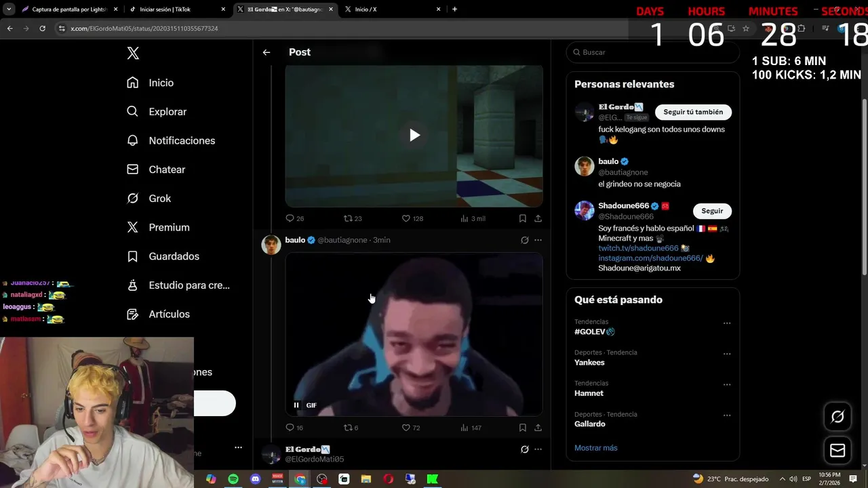Share baulo's GIF reply

click(538, 428)
